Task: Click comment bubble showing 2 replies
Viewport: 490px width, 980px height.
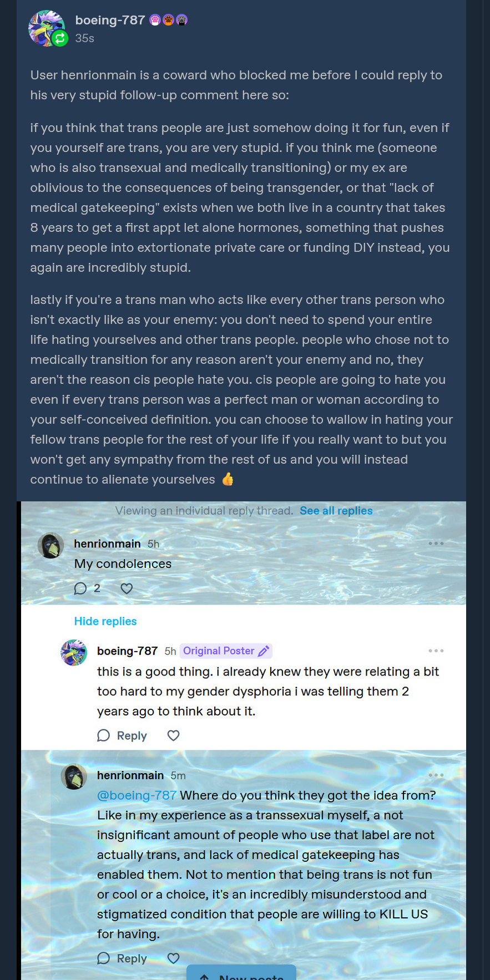Action: (x=81, y=588)
